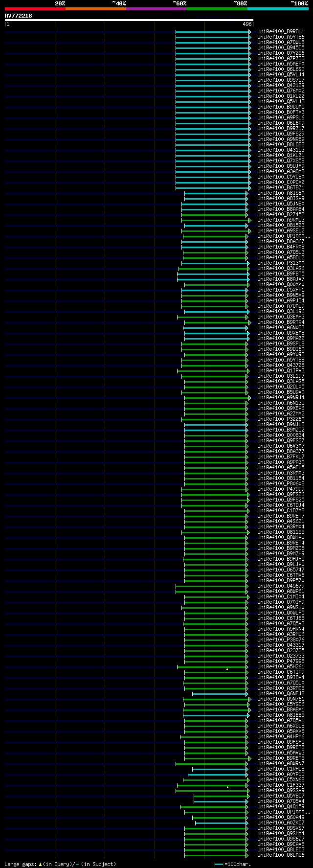313x868 pixels.
Task: Open the UniRef100_A5YT86 hit link
Action: tap(281, 37)
